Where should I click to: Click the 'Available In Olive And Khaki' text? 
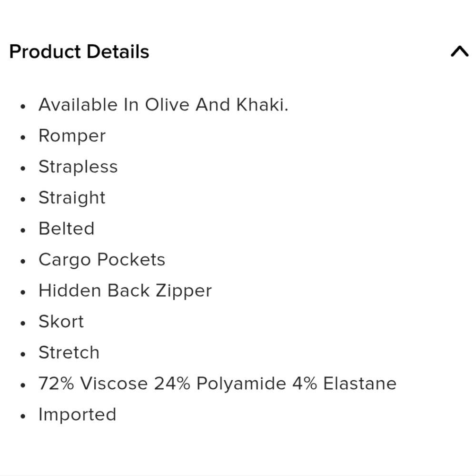tap(163, 105)
